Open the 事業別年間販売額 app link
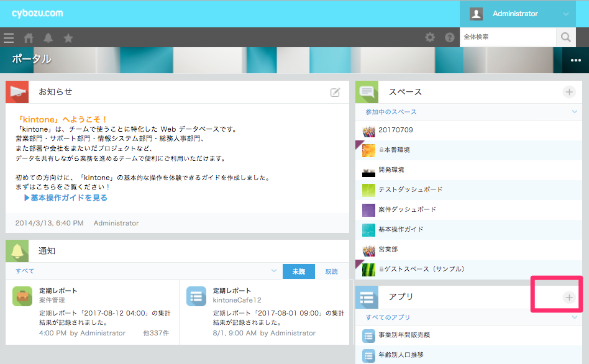The width and height of the screenshot is (589, 364). [404, 335]
